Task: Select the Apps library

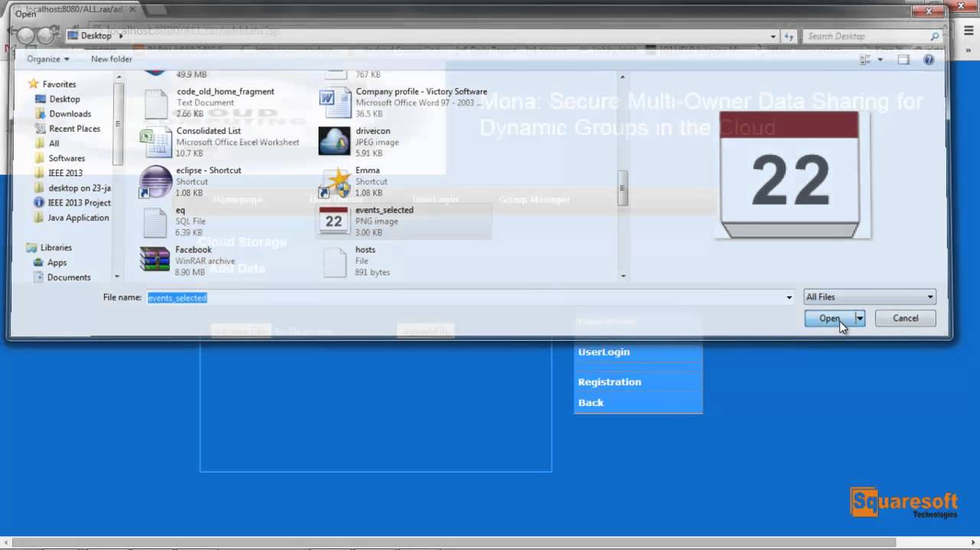Action: (57, 263)
